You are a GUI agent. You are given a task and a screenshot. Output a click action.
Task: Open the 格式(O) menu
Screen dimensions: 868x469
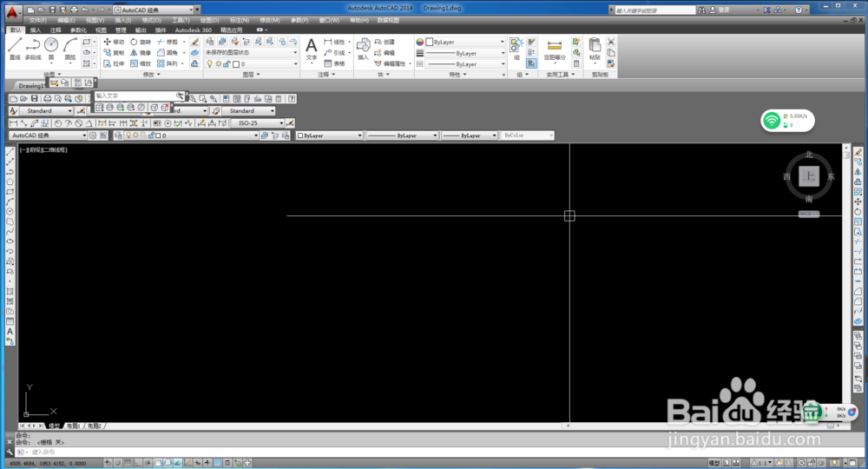(x=152, y=21)
